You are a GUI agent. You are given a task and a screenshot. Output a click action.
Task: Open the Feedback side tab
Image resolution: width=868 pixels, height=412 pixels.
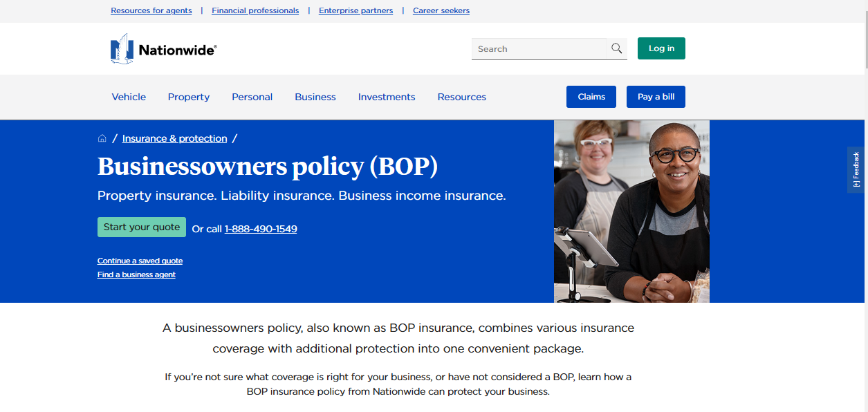point(856,169)
